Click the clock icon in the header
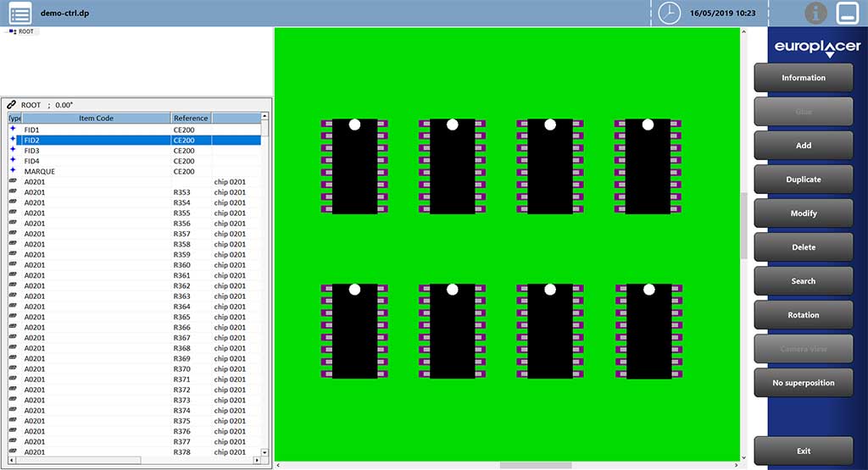 [670, 14]
